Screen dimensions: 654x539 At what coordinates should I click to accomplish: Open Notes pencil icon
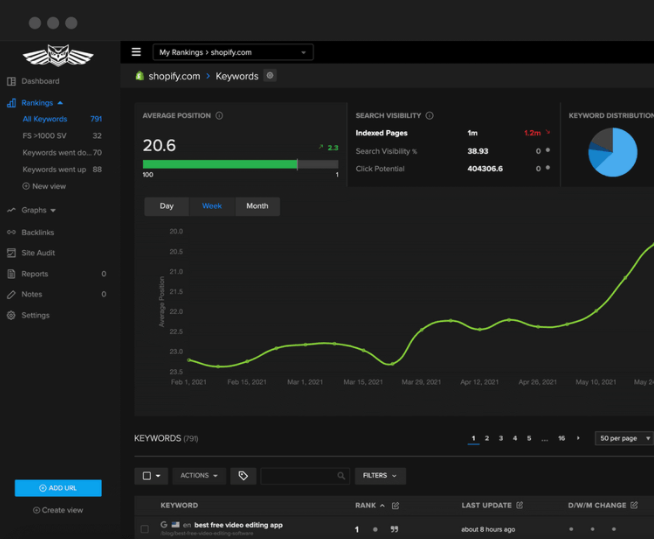(11, 295)
